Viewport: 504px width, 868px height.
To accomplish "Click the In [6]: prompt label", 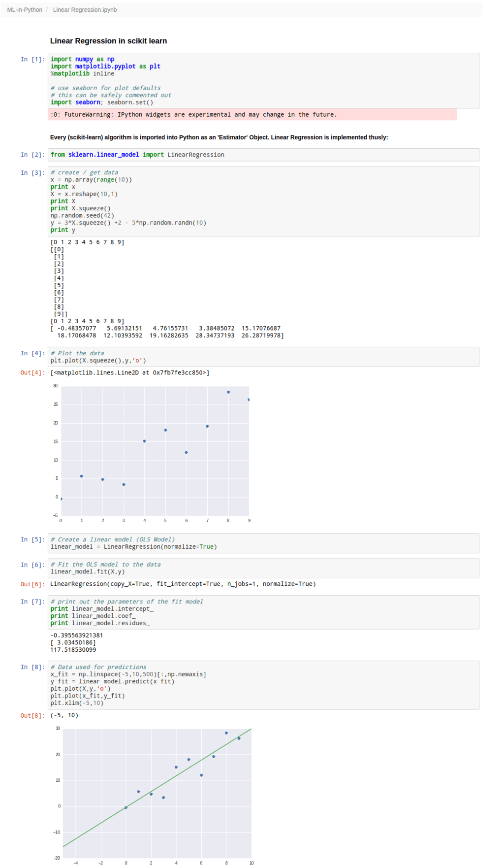I will (32, 565).
